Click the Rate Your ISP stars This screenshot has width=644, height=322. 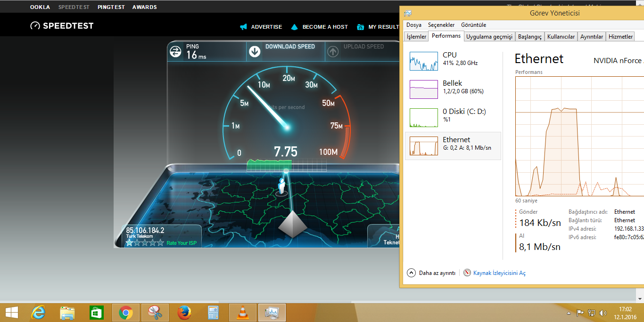(x=145, y=243)
